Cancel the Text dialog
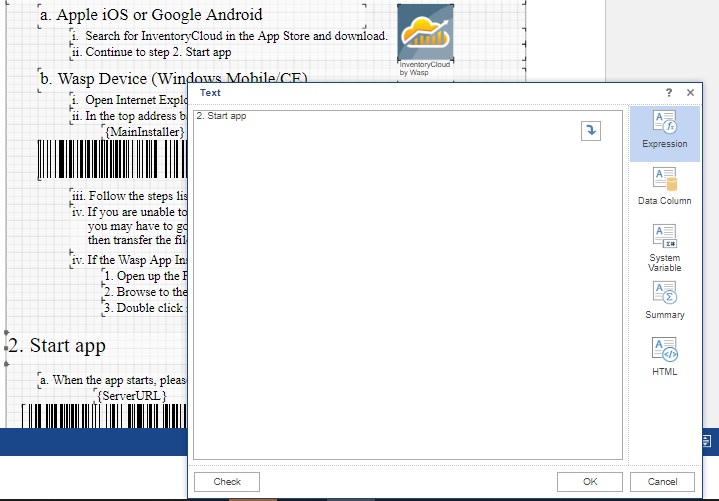 coord(662,482)
